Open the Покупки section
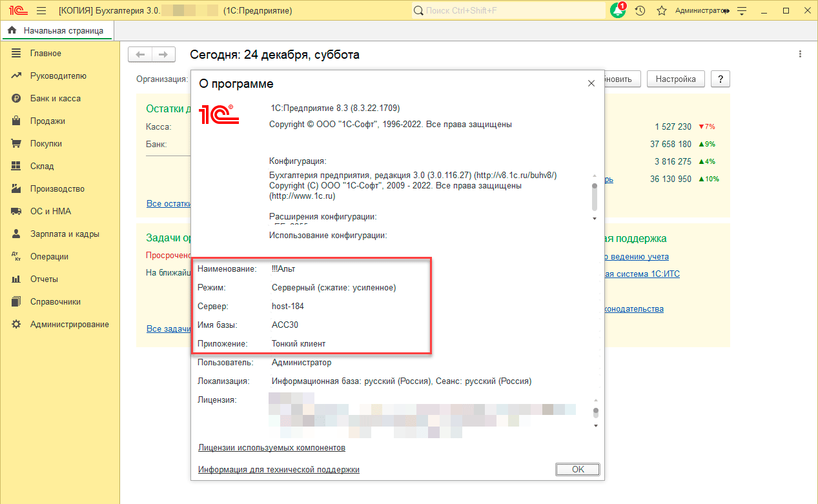Viewport: 818px width, 504px height. (x=46, y=144)
